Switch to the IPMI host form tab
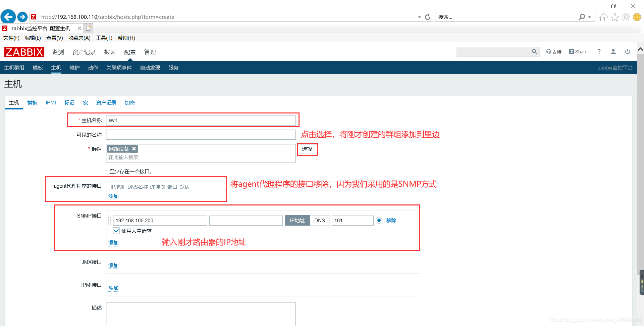Viewport: 644px width, 326px height. coord(51,102)
